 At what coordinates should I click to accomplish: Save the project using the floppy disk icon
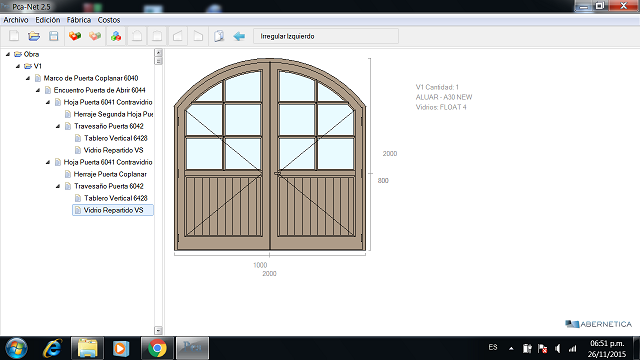click(53, 36)
